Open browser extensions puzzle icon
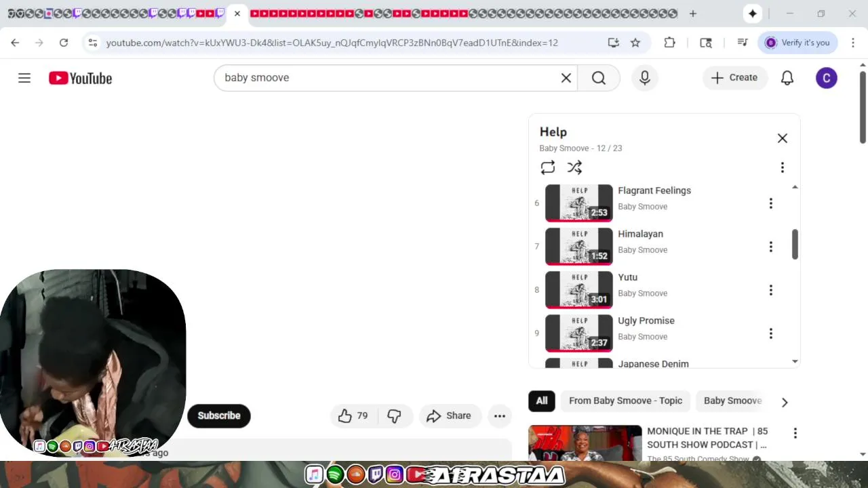The image size is (868, 488). [669, 43]
